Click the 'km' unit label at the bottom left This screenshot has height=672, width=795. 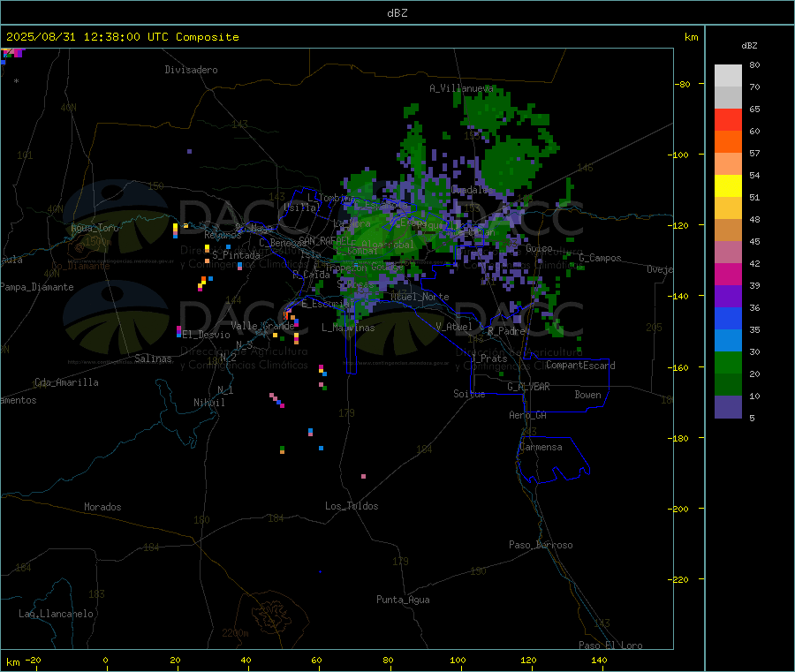[x=12, y=662]
